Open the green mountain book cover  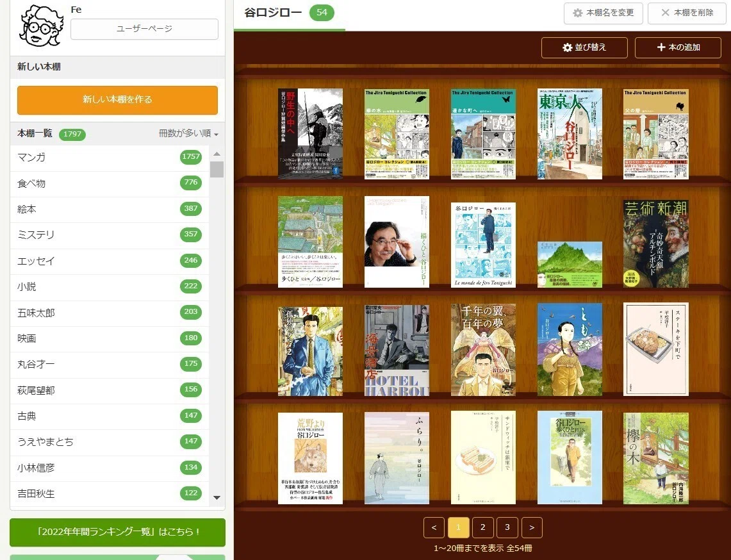(570, 265)
